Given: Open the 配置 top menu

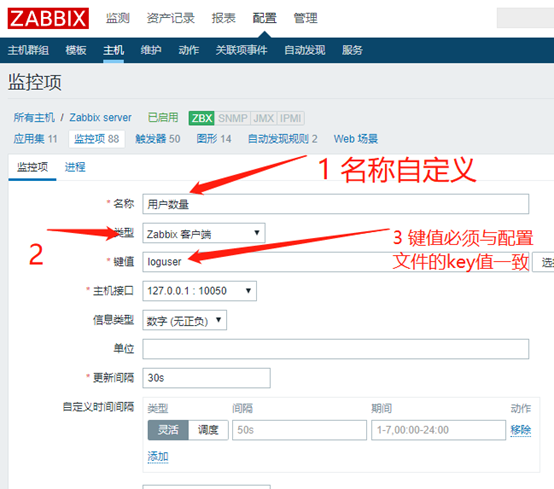Looking at the screenshot, I should tap(265, 18).
